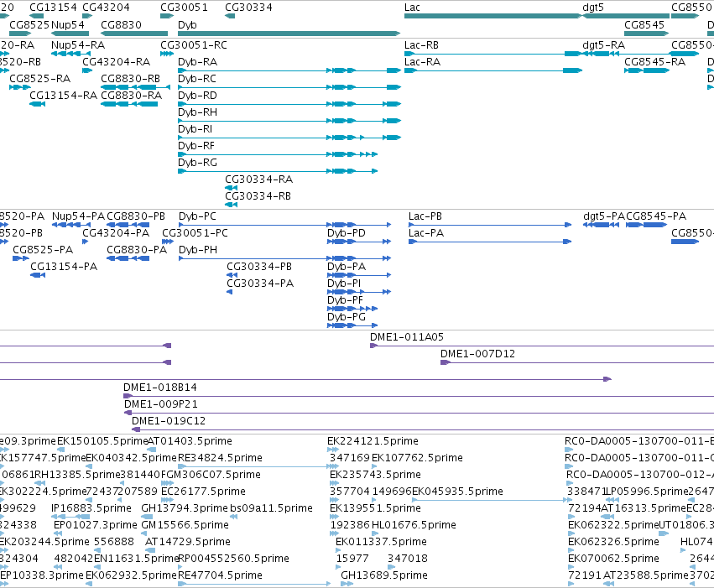This screenshot has height=588, width=714.
Task: Click the Dyb-PI protein label
Action: pos(344,284)
